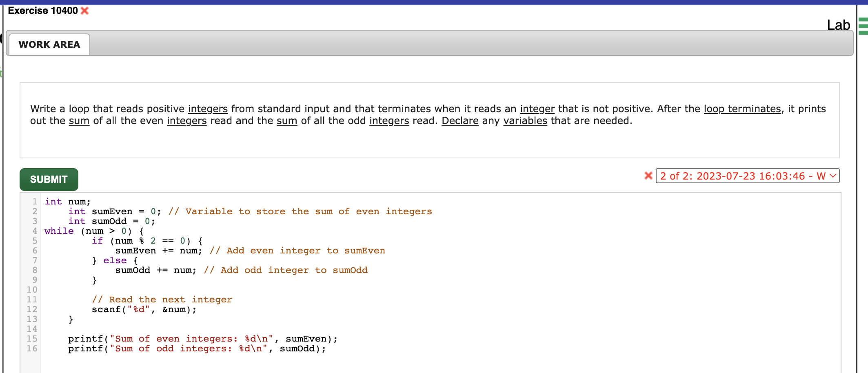Viewport: 868px width, 373px height.
Task: Switch to the WORK AREA tab
Action: [49, 44]
